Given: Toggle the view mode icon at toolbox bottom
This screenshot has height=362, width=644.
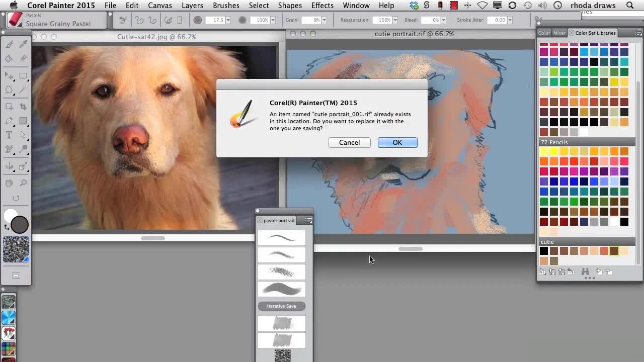Looking at the screenshot, I should (x=16, y=276).
